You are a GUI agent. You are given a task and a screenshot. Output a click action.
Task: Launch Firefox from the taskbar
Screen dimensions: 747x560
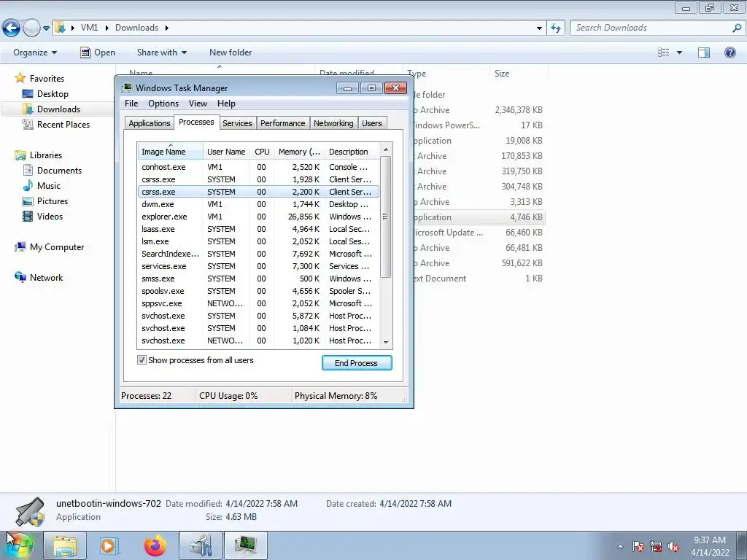click(155, 545)
